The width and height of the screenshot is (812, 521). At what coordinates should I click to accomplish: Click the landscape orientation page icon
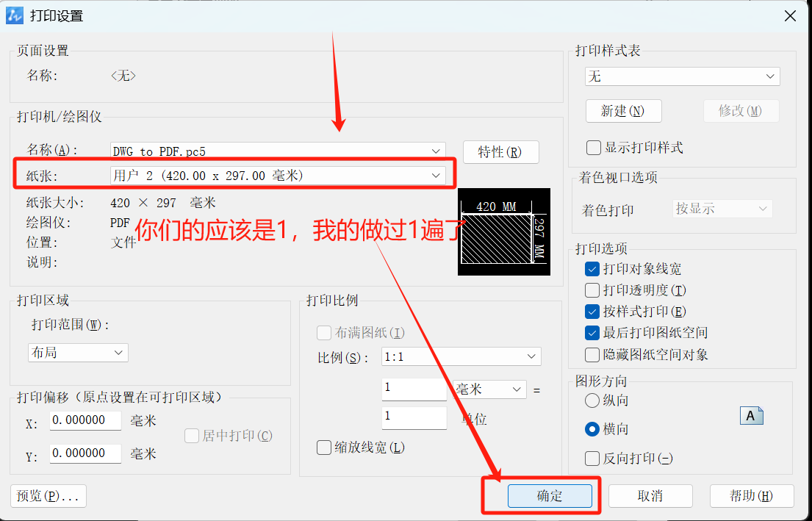coord(751,416)
